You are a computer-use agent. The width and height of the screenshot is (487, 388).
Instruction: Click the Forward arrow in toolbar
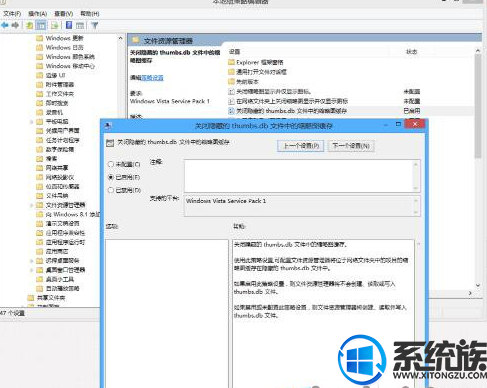15,25
